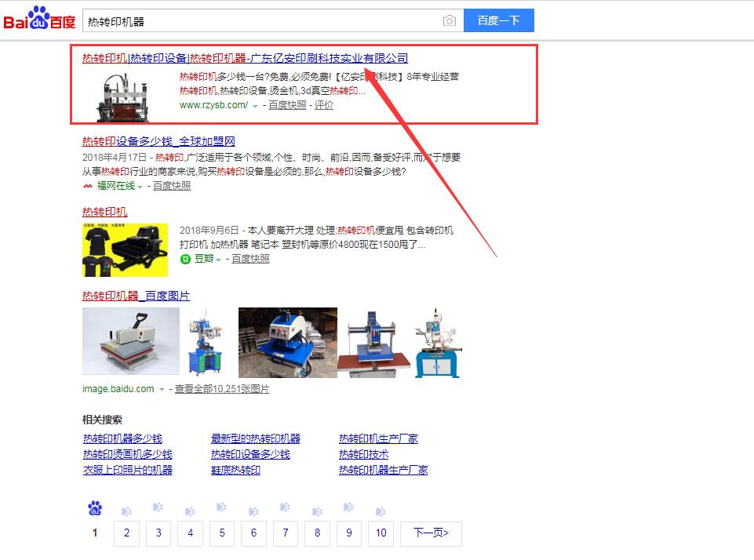The height and width of the screenshot is (560, 754).
Task: Click the Baidu logo
Action: coord(39,19)
